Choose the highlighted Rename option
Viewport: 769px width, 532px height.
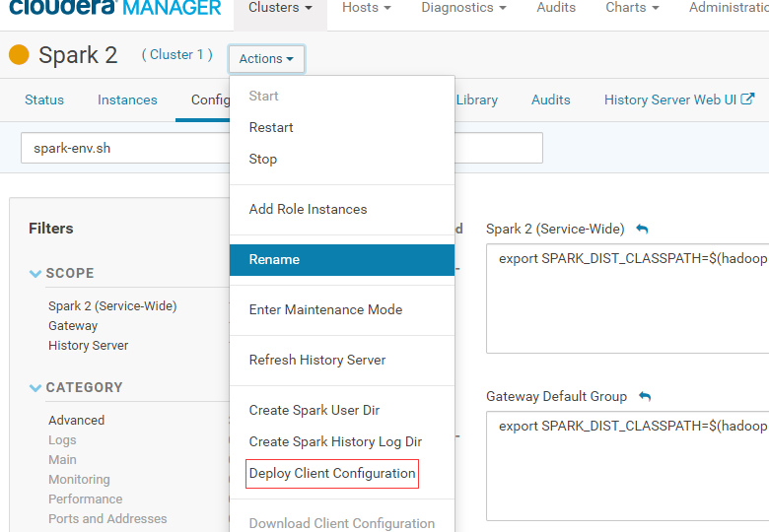click(342, 260)
